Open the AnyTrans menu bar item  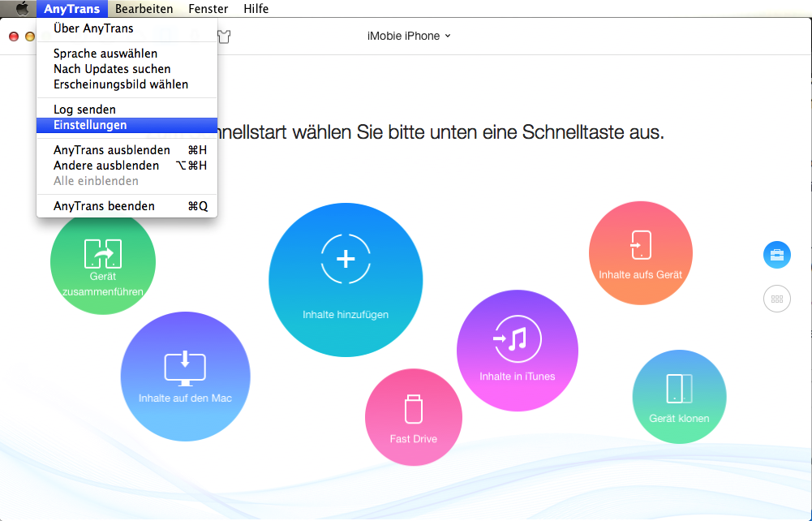tap(72, 8)
